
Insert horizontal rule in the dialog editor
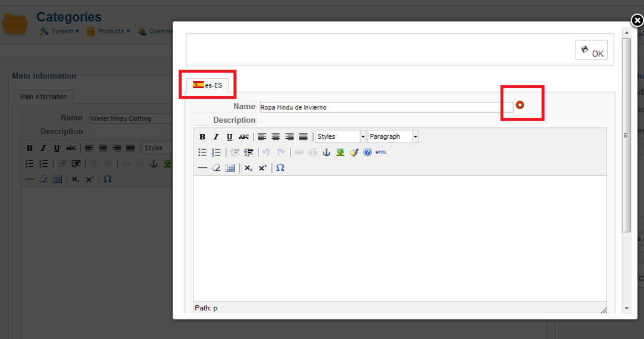[202, 168]
